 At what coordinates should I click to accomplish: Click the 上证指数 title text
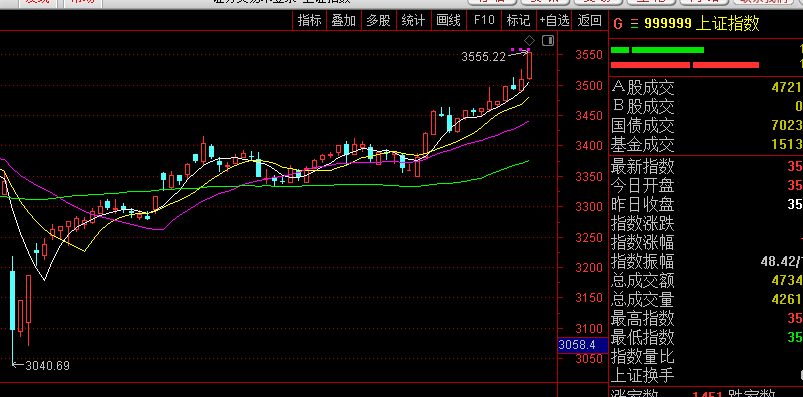tap(728, 24)
